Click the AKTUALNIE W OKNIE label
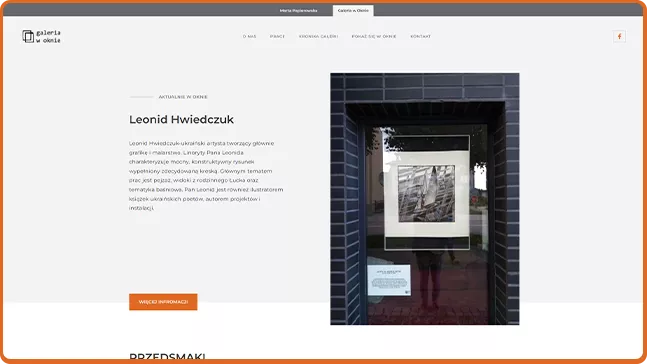 click(x=183, y=97)
